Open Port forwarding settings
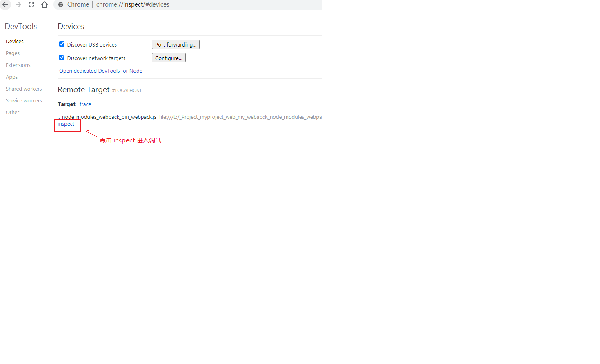600x364 pixels. [176, 44]
